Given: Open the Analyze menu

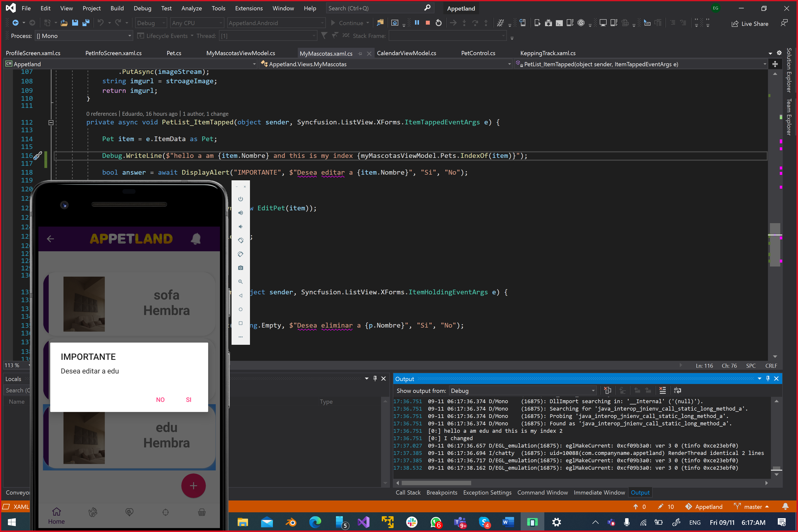Looking at the screenshot, I should [x=191, y=8].
